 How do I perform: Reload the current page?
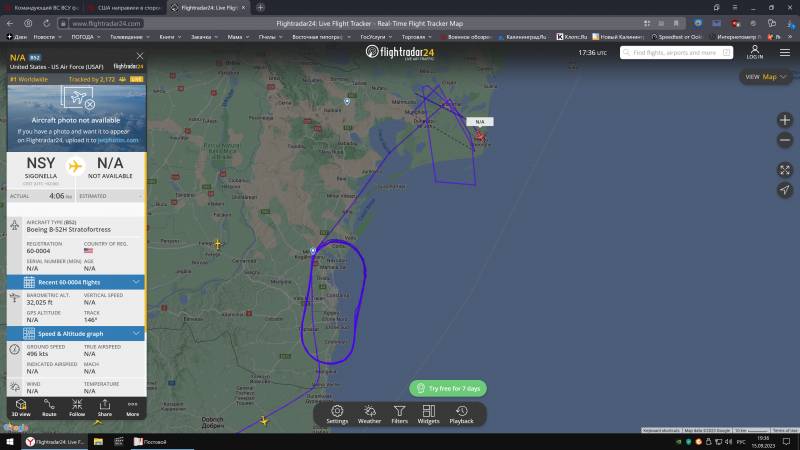(46, 23)
